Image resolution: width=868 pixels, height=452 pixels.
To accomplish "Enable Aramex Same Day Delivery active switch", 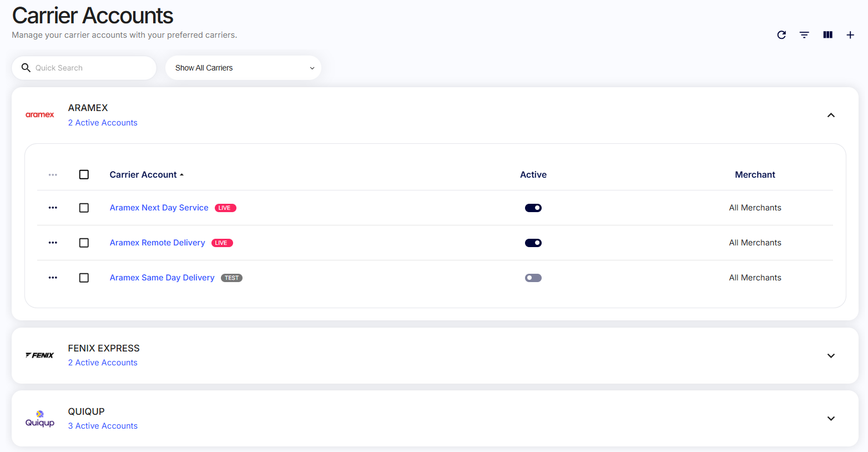I will 533,278.
